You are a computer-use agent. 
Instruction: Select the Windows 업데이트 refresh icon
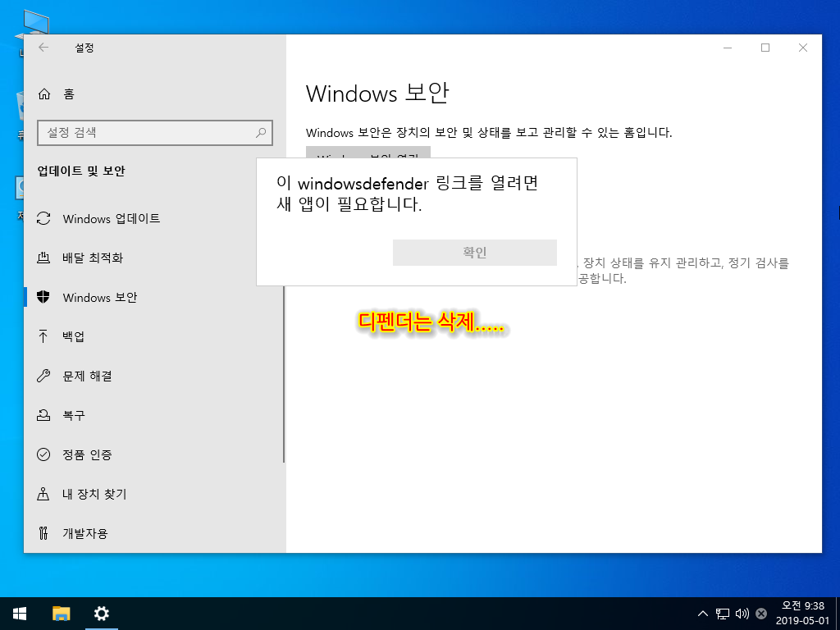coord(43,218)
